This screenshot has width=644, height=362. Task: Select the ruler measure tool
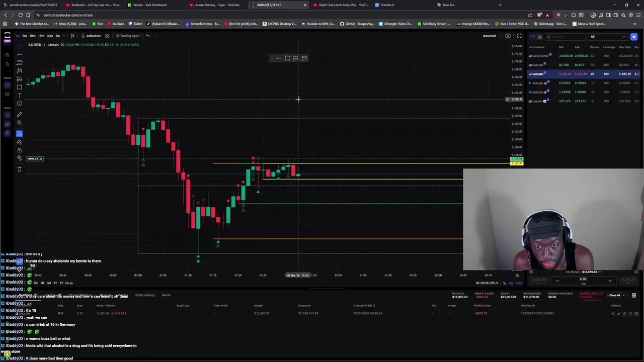tap(19, 115)
